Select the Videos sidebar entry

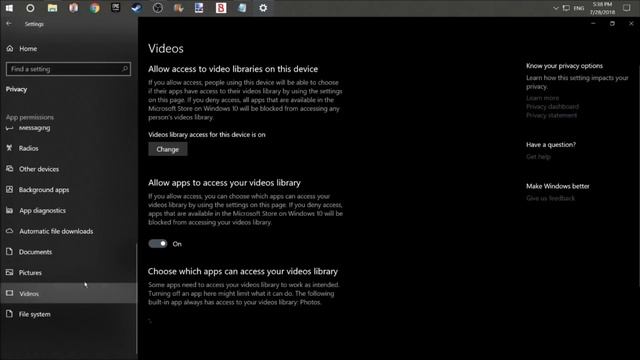click(x=69, y=293)
